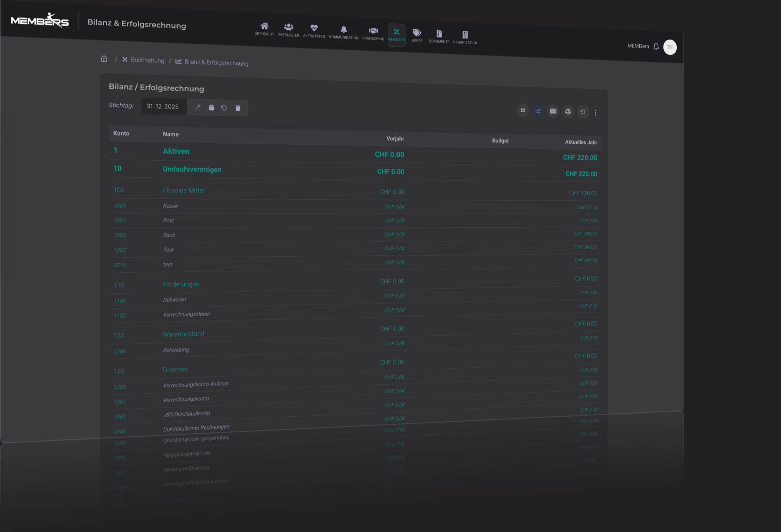Screen dimensions: 781x532
Task: Open Sponsoring handshake nav item
Action: 373,34
